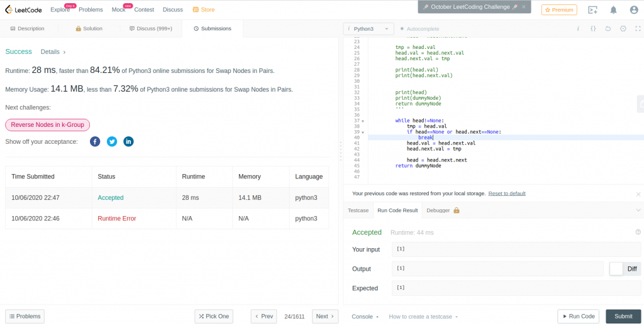Image resolution: width=644 pixels, height=326 pixels.
Task: Open the Python3 language dropdown
Action: [369, 29]
